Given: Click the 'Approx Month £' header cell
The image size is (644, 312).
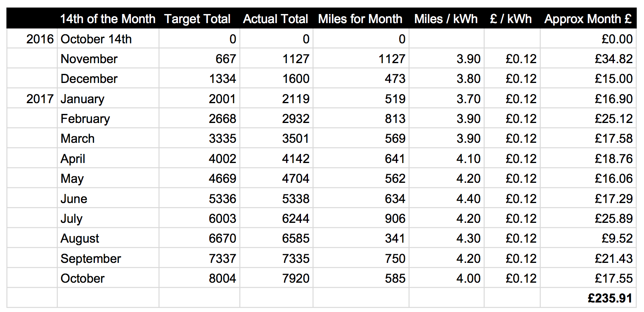Looking at the screenshot, I should [588, 19].
